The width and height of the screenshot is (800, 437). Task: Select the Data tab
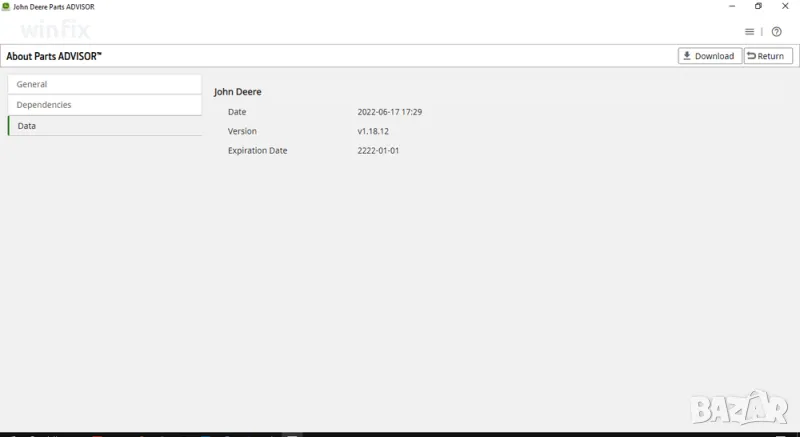click(x=105, y=126)
